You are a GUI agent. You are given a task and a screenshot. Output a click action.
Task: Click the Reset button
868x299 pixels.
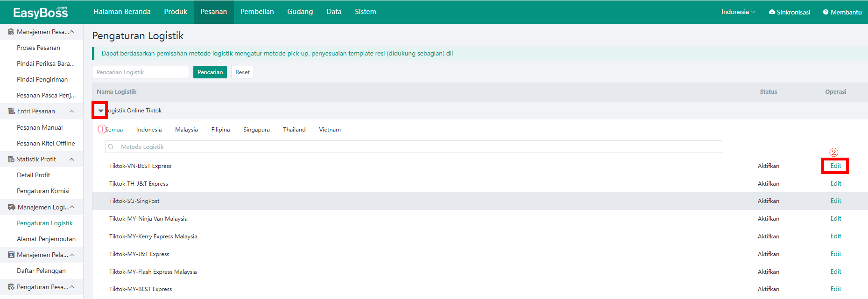(242, 72)
